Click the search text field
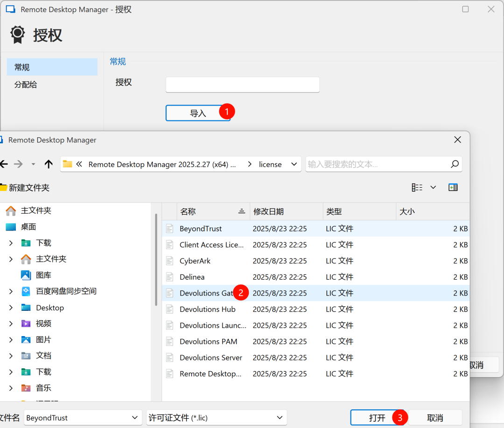This screenshot has width=504, height=428. (378, 164)
